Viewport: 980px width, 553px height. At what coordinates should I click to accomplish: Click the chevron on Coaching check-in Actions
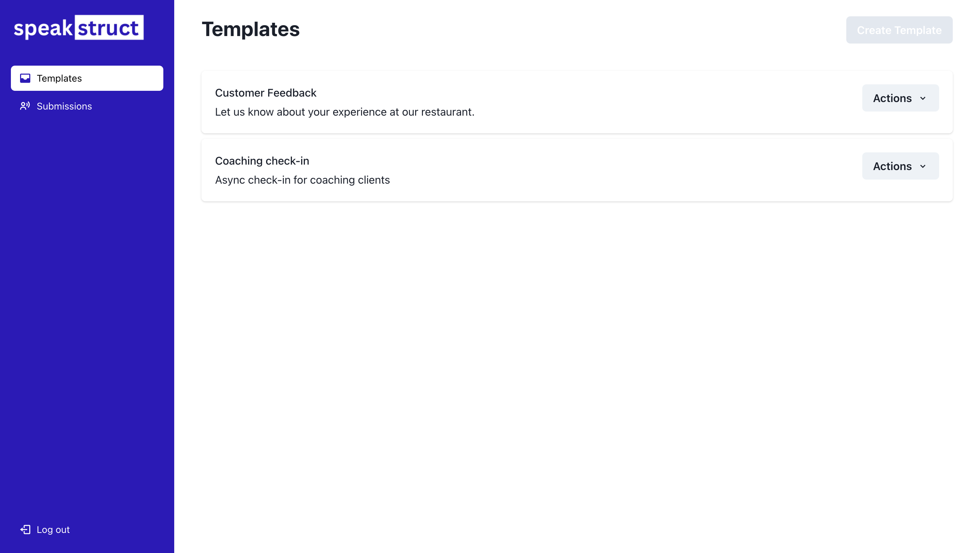point(923,166)
